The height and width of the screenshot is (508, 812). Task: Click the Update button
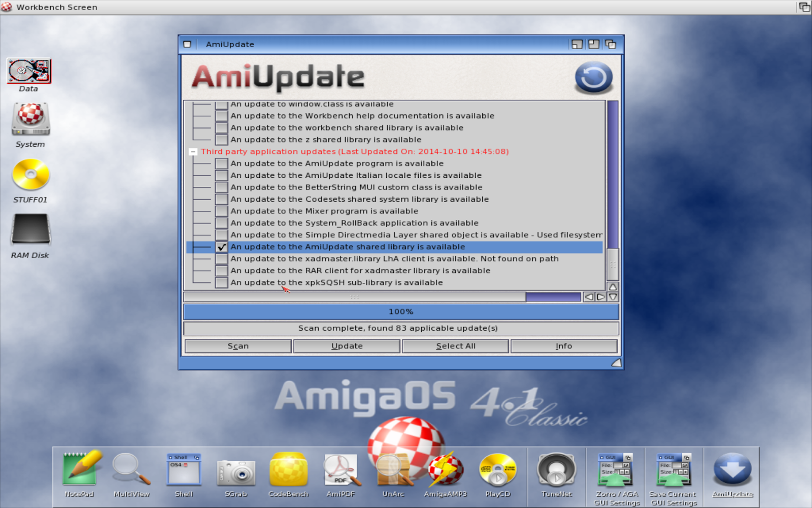click(347, 346)
